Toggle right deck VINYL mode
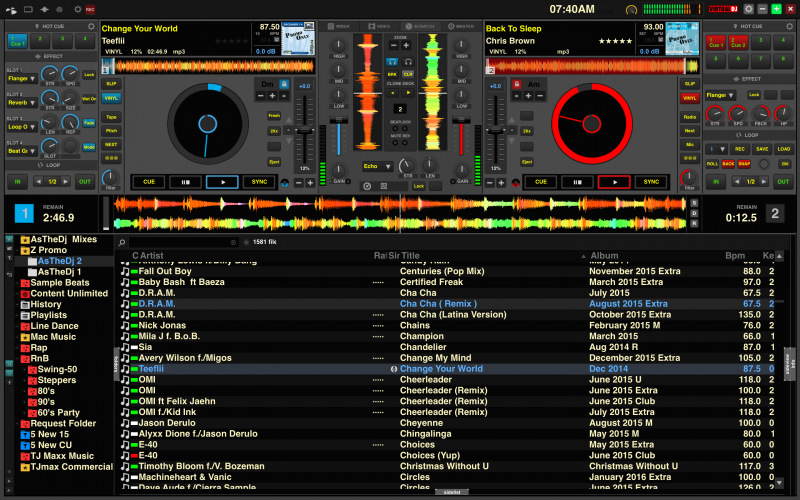800x500 pixels. pos(690,98)
